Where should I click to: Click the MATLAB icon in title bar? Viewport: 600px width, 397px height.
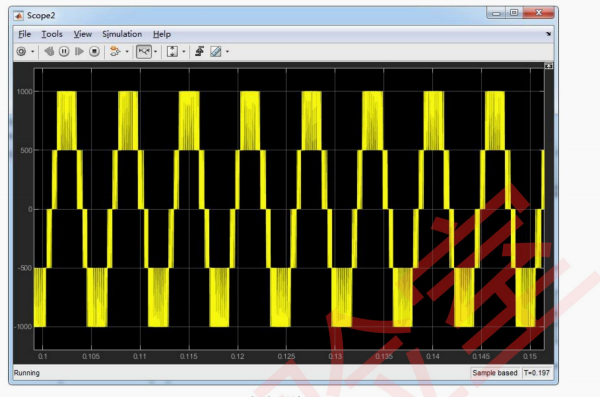pos(18,16)
